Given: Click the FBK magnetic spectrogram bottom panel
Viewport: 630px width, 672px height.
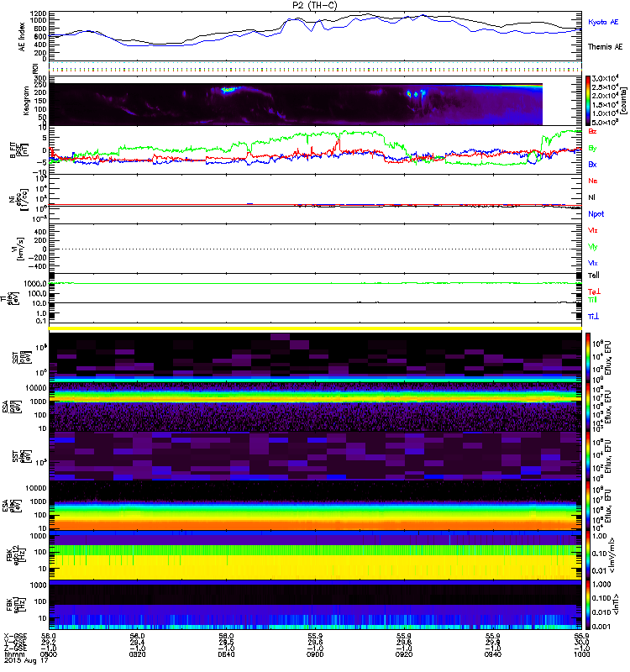Looking at the screenshot, I should click(315, 605).
